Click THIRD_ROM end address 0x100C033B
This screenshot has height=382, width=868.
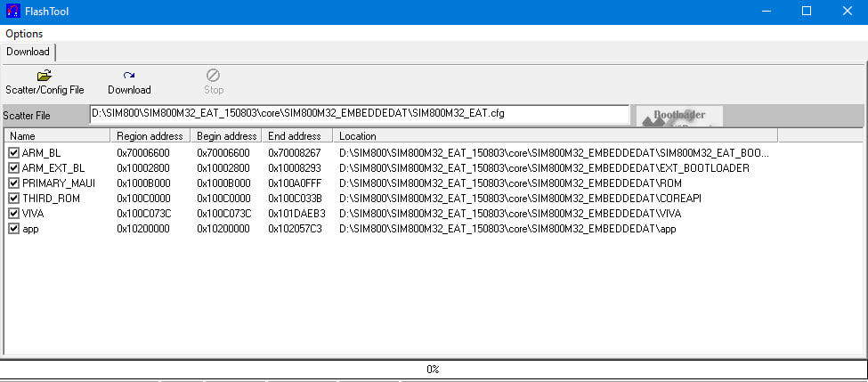pos(295,199)
